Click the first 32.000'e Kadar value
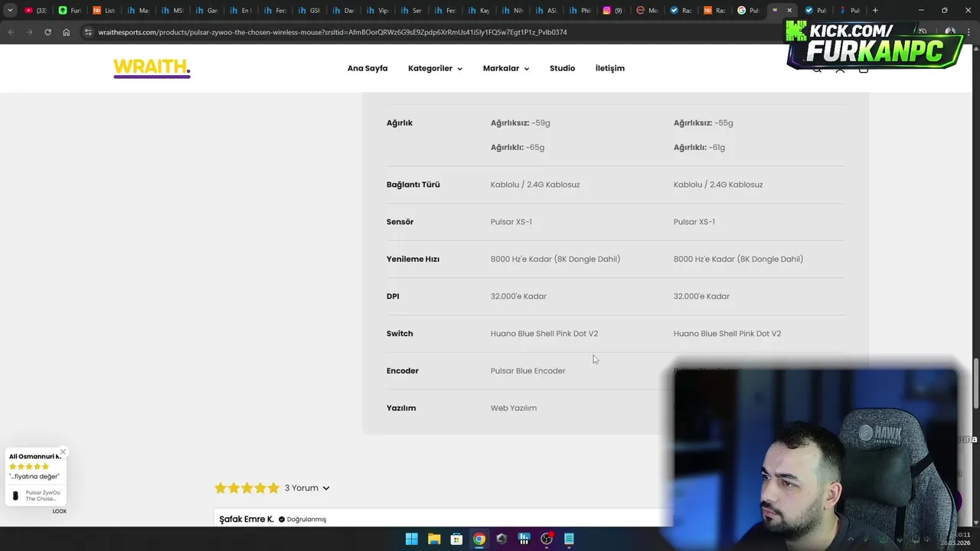 (x=518, y=296)
